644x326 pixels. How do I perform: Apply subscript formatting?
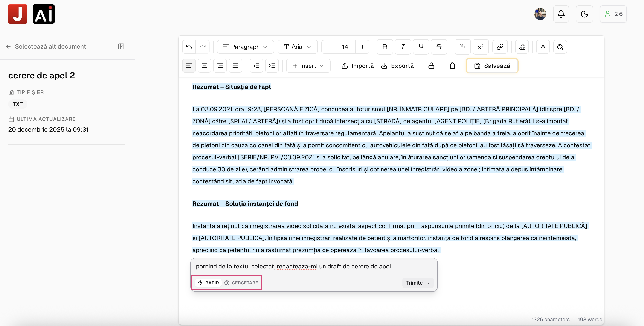462,47
